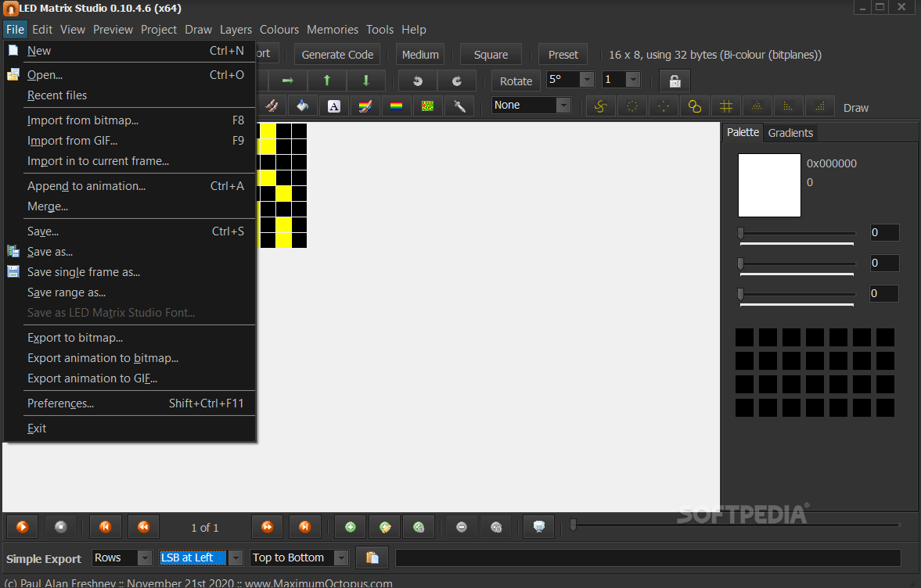Click the first palette red slider

coord(797,233)
